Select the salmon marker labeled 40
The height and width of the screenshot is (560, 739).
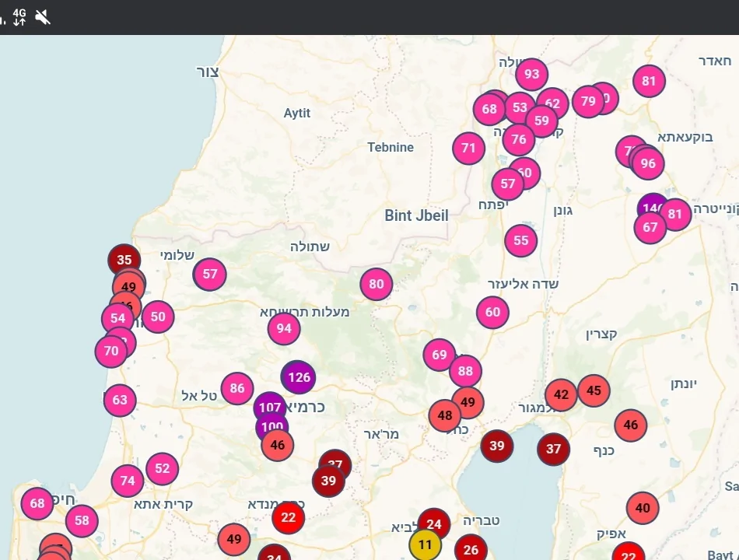pos(643,509)
